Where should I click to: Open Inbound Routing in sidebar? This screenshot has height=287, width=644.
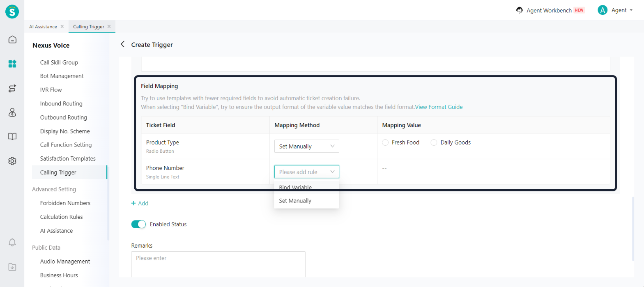61,103
